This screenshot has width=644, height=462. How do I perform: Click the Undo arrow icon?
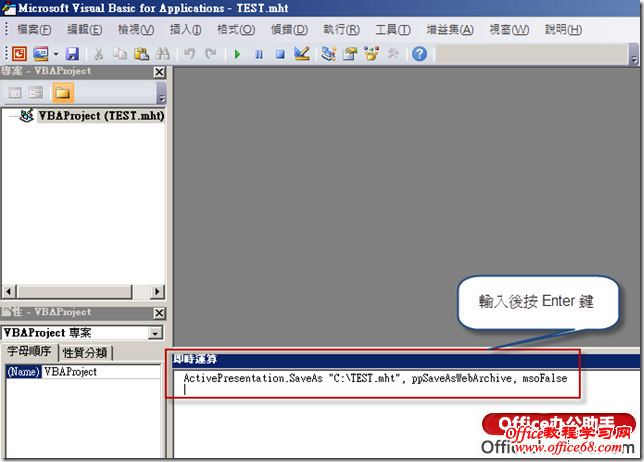pyautogui.click(x=189, y=54)
